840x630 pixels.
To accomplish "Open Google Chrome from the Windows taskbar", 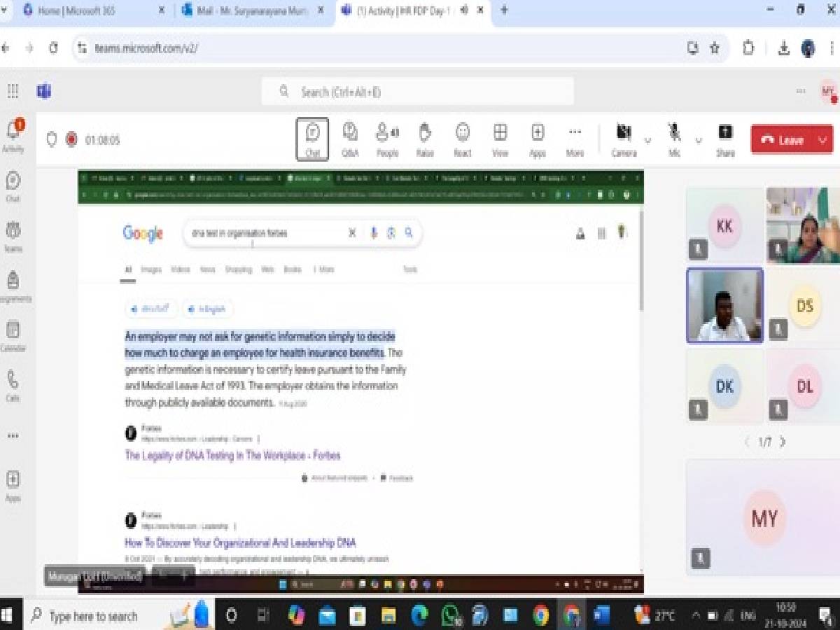I will 540,615.
